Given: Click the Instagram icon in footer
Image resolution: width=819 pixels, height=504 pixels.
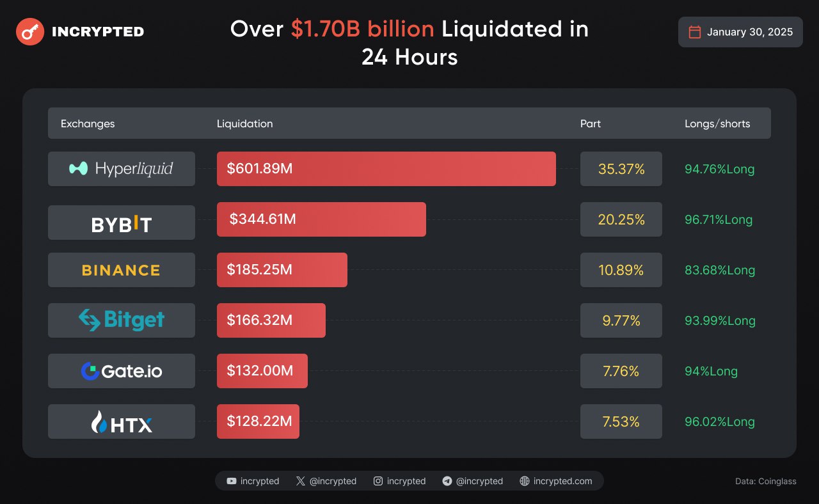Looking at the screenshot, I should pos(378,481).
